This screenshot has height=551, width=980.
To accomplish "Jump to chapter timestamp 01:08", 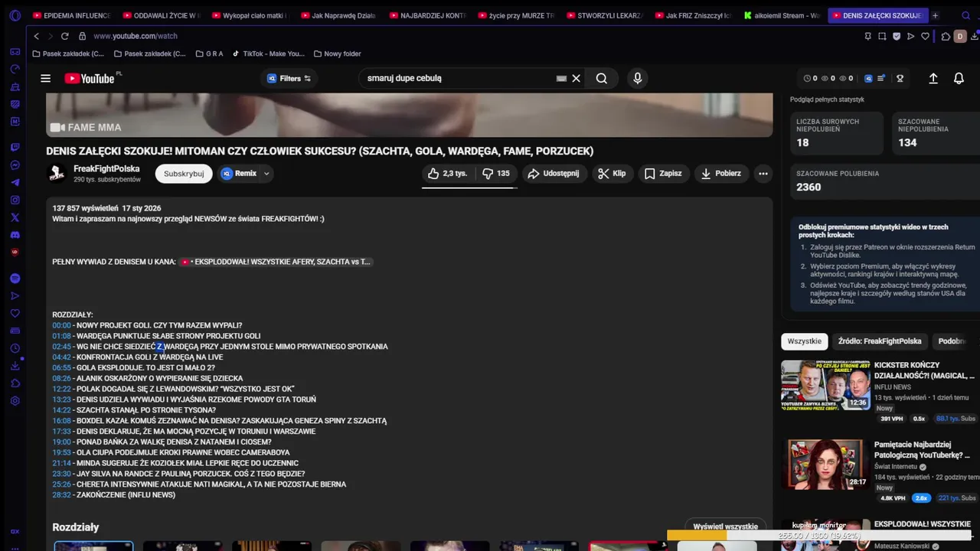I will pos(61,336).
